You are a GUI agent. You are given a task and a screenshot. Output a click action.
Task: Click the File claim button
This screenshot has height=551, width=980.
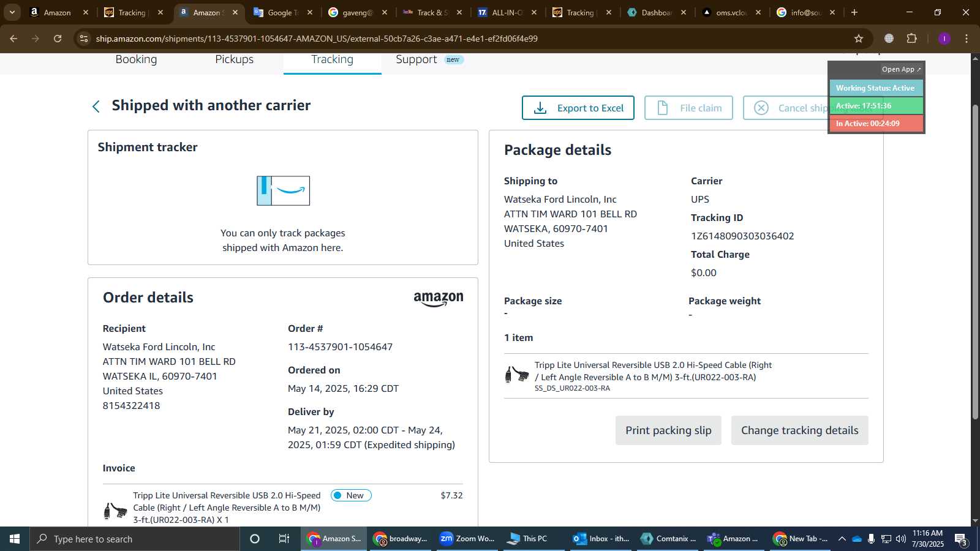click(688, 108)
